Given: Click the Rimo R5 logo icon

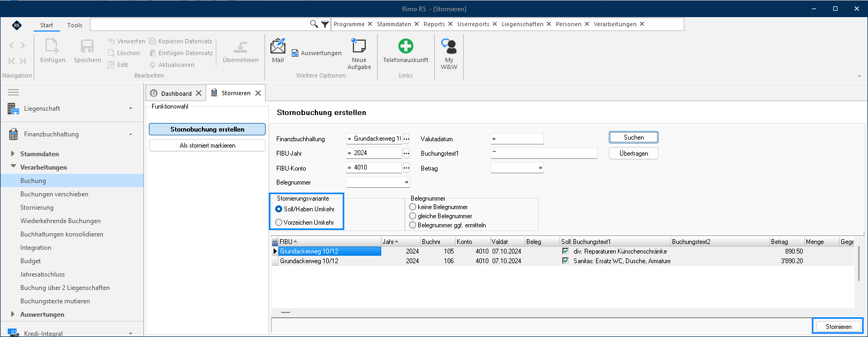Looking at the screenshot, I should tap(17, 25).
